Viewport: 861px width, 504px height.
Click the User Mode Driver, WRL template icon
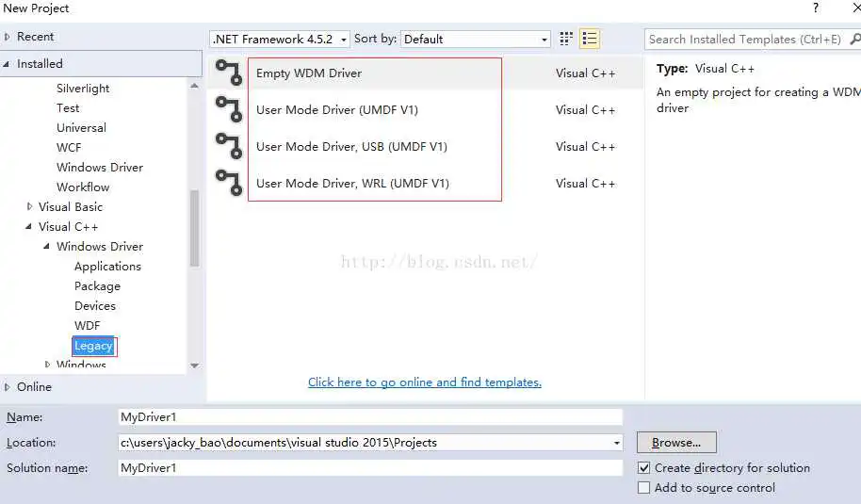pyautogui.click(x=229, y=184)
